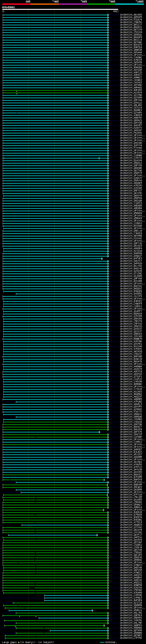Select the query name AV645081
This screenshot has height=644, width=146.
click(x=8, y=7)
